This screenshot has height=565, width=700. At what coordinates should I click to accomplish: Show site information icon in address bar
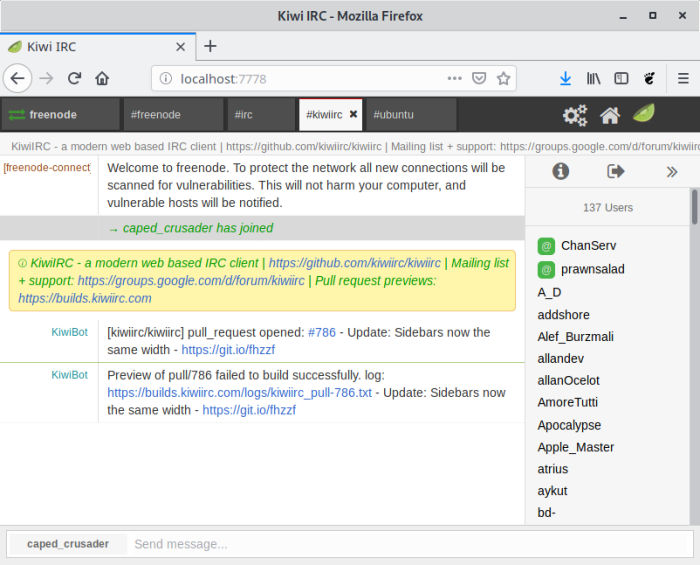click(166, 79)
